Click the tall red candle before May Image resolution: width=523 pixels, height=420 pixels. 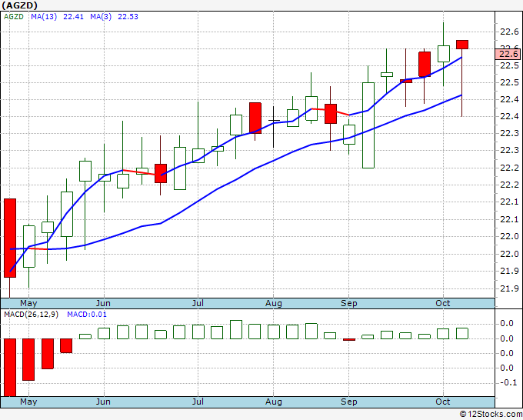coord(10,238)
